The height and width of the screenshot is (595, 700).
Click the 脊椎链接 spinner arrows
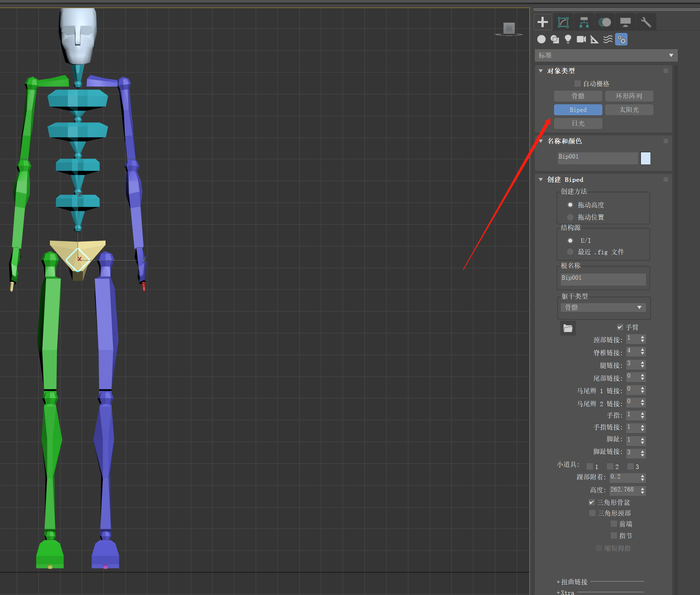coord(643,351)
